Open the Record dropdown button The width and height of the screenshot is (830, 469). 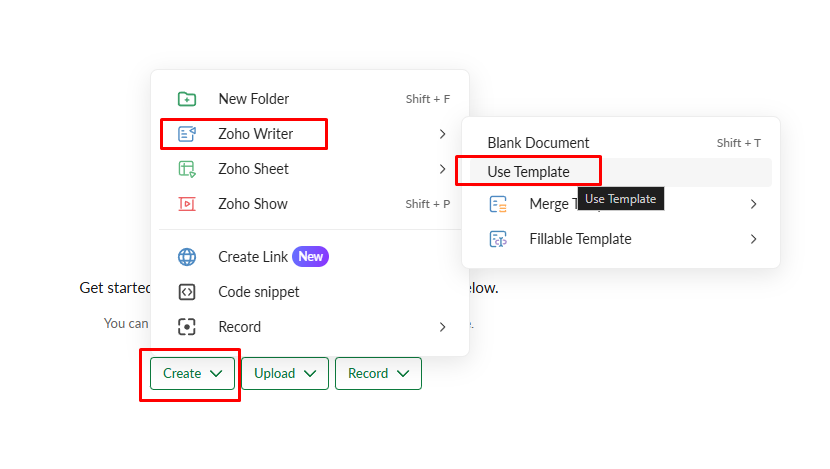[378, 373]
